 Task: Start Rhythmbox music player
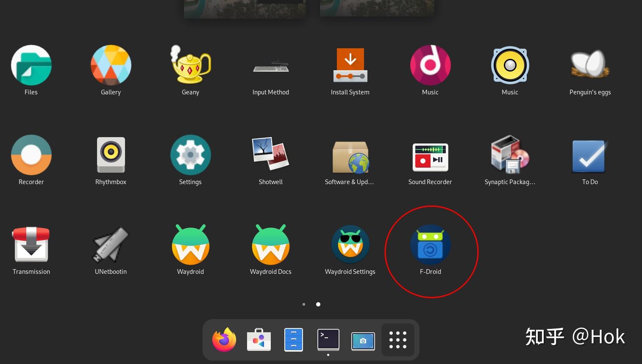(x=111, y=155)
